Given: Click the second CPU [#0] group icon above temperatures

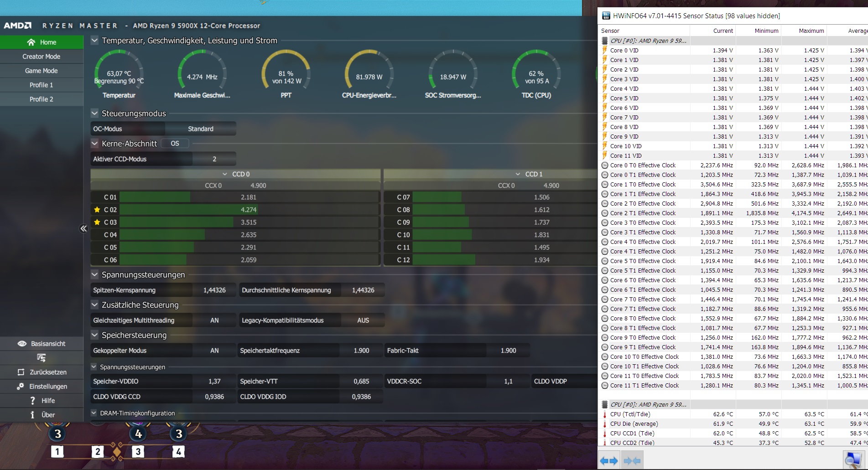Looking at the screenshot, I should (605, 404).
